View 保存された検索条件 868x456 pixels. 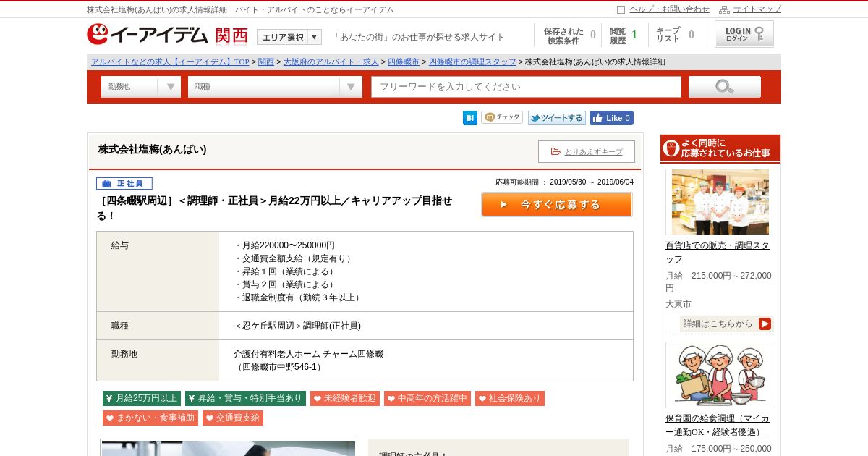(569, 35)
